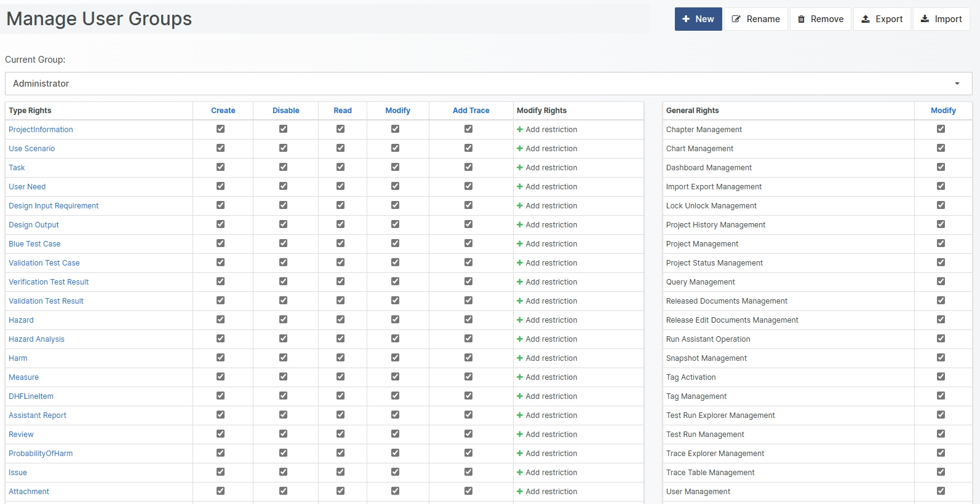The width and height of the screenshot is (980, 504).
Task: Click the Disable column header
Action: pos(285,111)
